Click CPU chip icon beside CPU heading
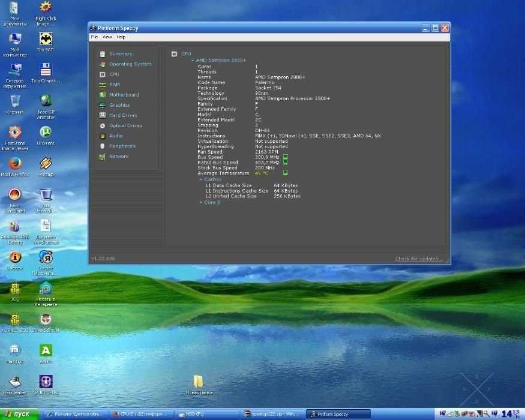 [x=174, y=54]
